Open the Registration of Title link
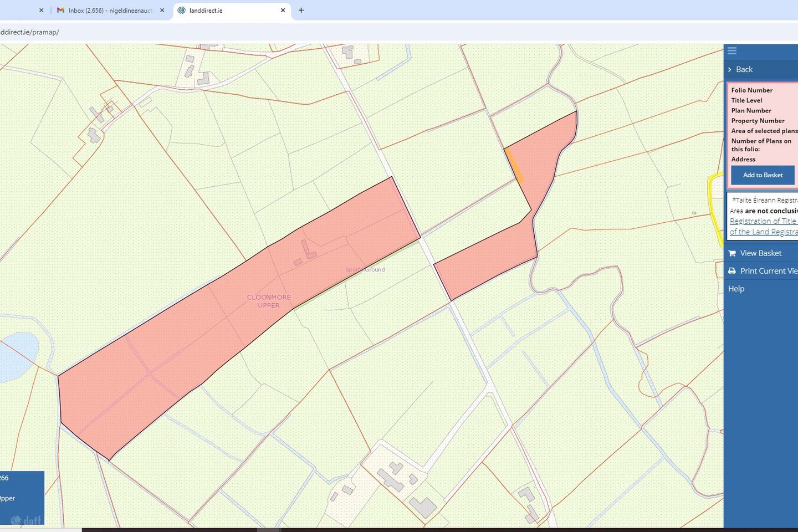This screenshot has height=532, width=798. (763, 221)
